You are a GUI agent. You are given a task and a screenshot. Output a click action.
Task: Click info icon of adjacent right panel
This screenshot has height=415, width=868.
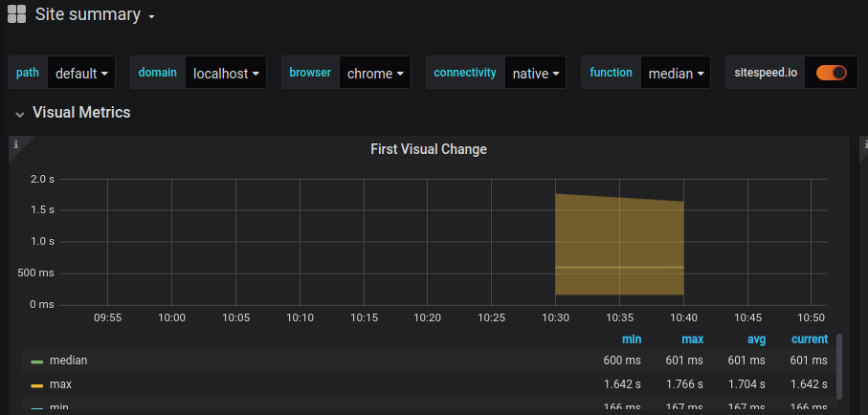(865, 144)
